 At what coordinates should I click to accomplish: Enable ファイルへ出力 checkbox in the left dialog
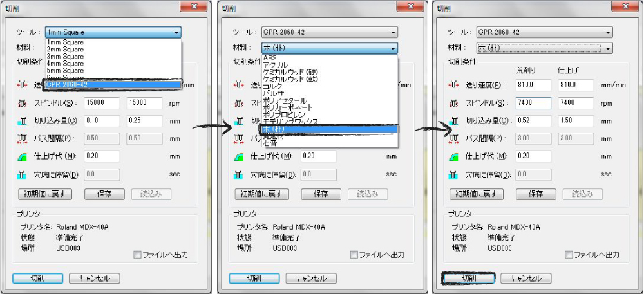point(137,255)
